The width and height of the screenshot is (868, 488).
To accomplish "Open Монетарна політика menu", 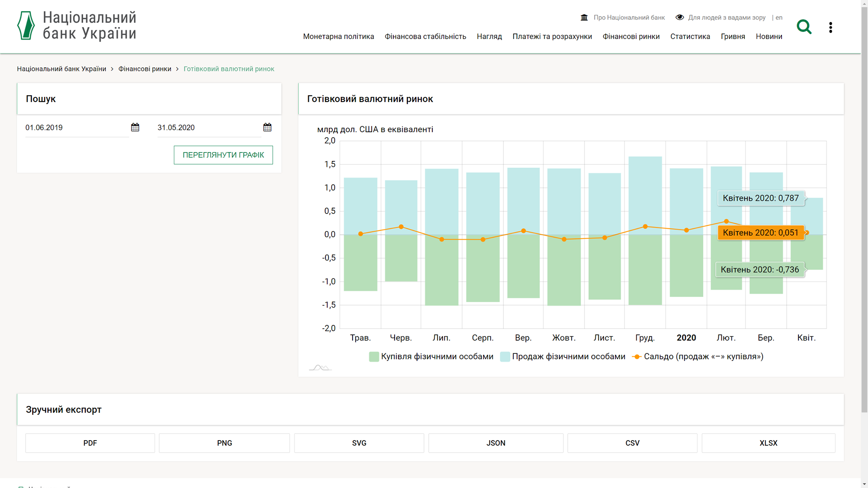I will [338, 36].
